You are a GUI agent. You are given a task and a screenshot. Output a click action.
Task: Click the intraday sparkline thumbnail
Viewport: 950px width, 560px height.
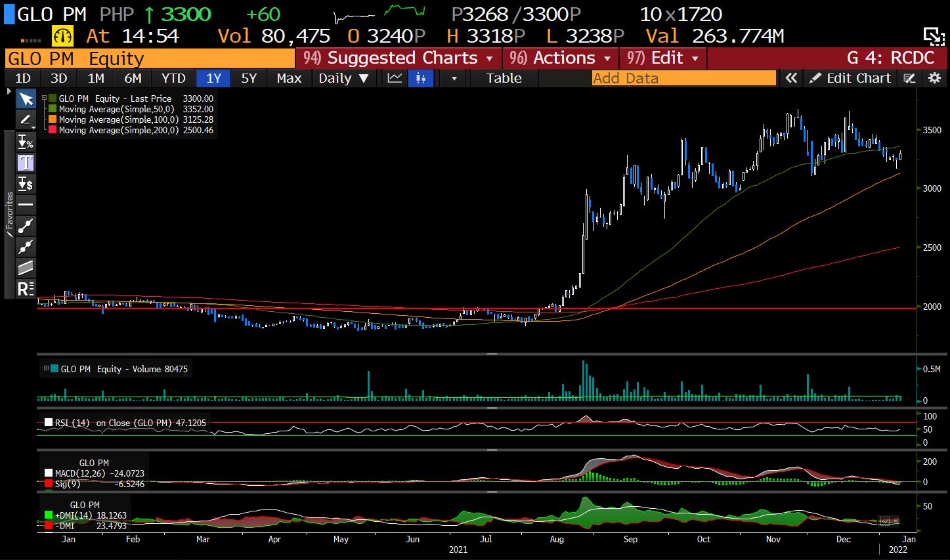click(x=379, y=13)
